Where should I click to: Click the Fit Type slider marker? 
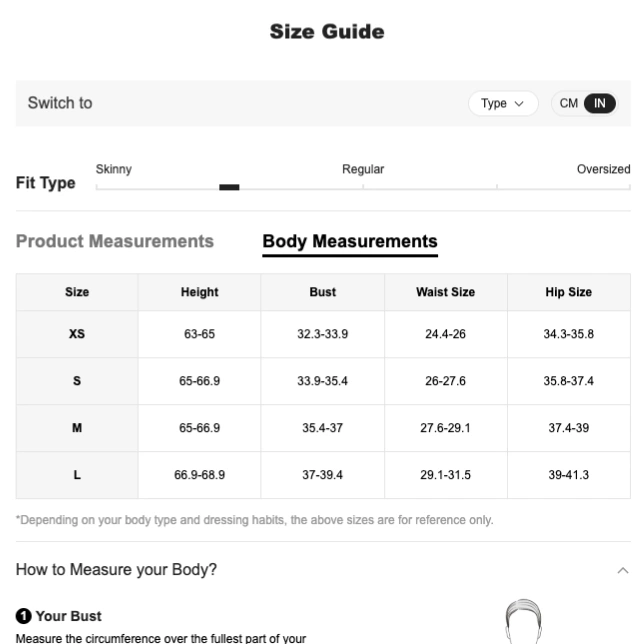(229, 187)
